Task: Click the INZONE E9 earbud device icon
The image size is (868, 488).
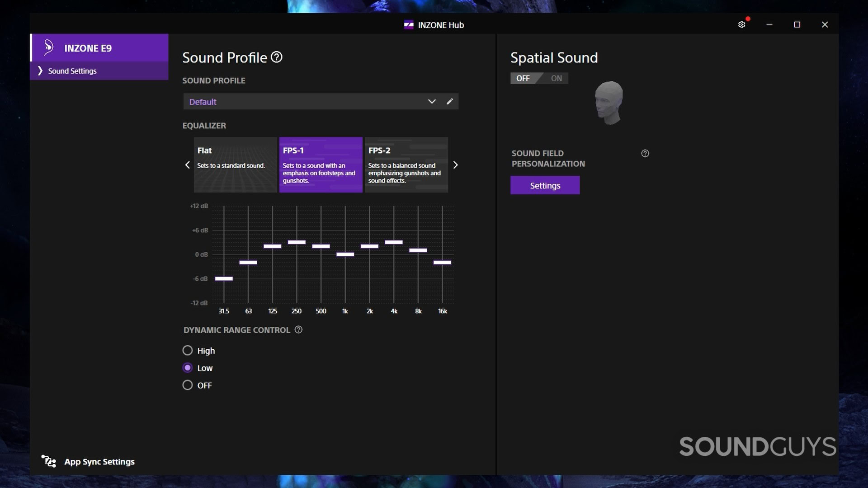Action: coord(49,47)
